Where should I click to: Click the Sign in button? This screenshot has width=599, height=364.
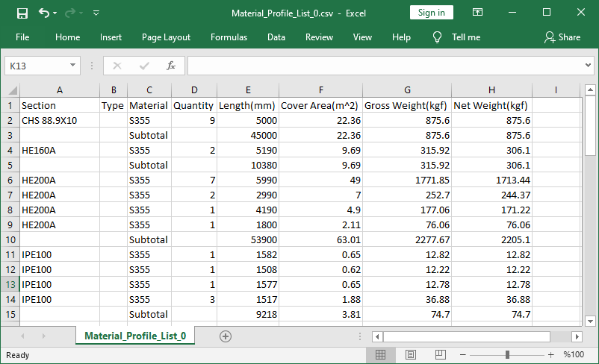tap(431, 13)
